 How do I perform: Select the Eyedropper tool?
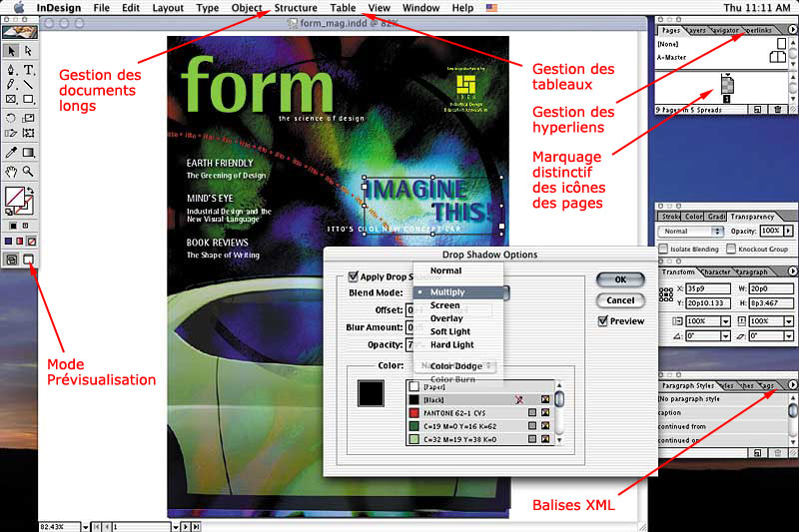[x=11, y=153]
